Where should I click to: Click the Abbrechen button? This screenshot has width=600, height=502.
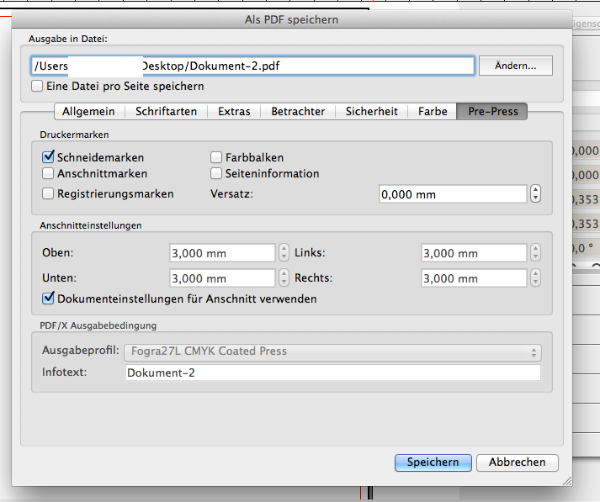(517, 462)
